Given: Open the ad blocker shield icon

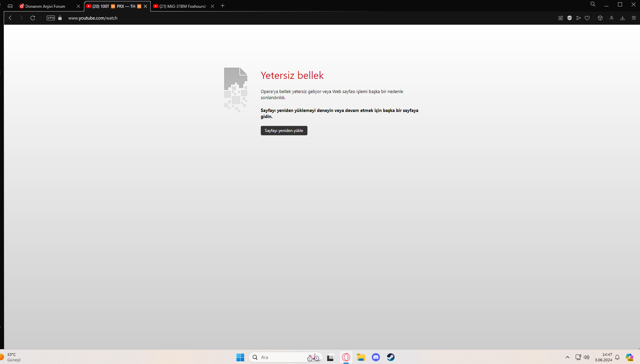Looking at the screenshot, I should 570,18.
